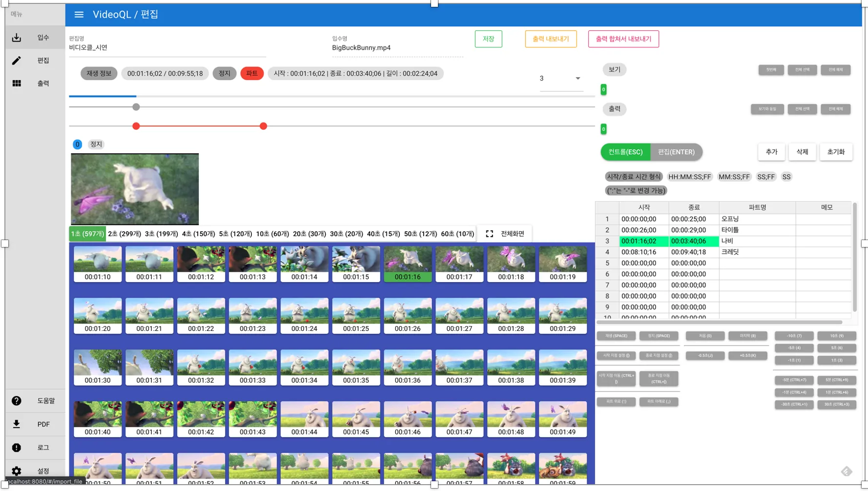Select the 5초 (120개) interval tab
Image resolution: width=868 pixels, height=491 pixels.
[235, 234]
